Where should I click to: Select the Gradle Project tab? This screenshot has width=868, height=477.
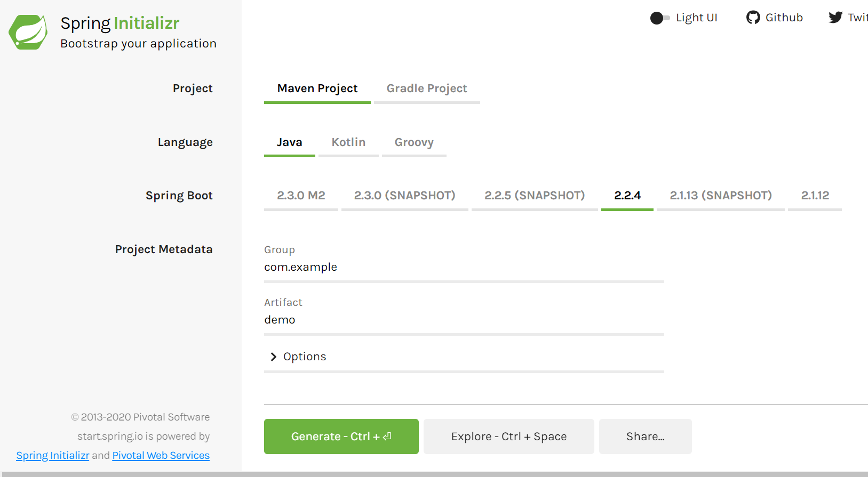pyautogui.click(x=427, y=89)
